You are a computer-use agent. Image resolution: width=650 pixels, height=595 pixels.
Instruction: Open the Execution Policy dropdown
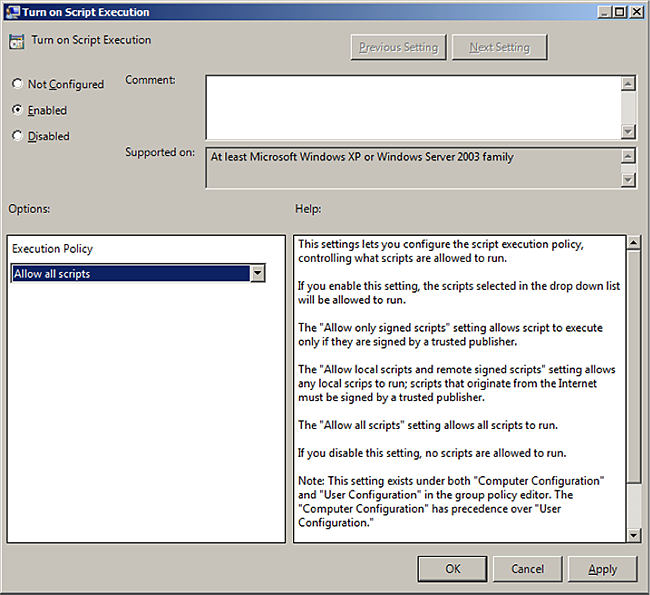(x=257, y=273)
